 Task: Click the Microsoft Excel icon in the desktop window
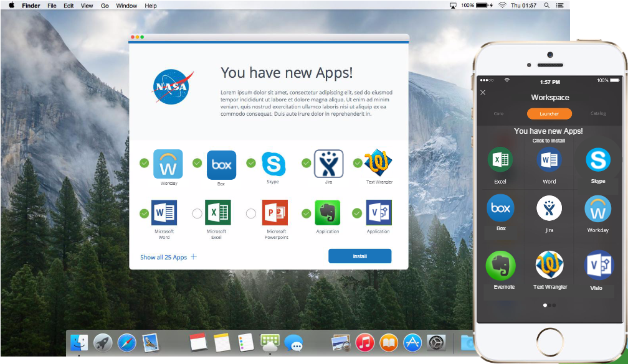(217, 212)
